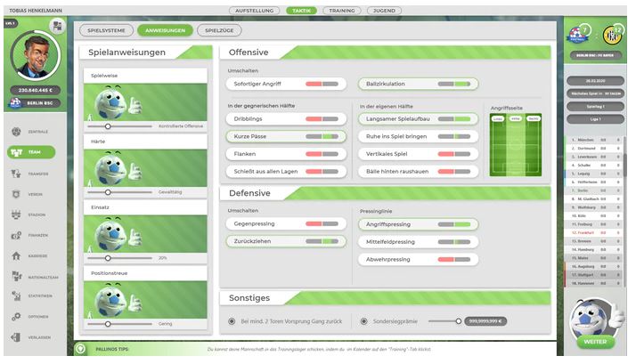Click the Transfer icon in sidebar
Viewport: 636px width, 364px height.
pos(16,173)
